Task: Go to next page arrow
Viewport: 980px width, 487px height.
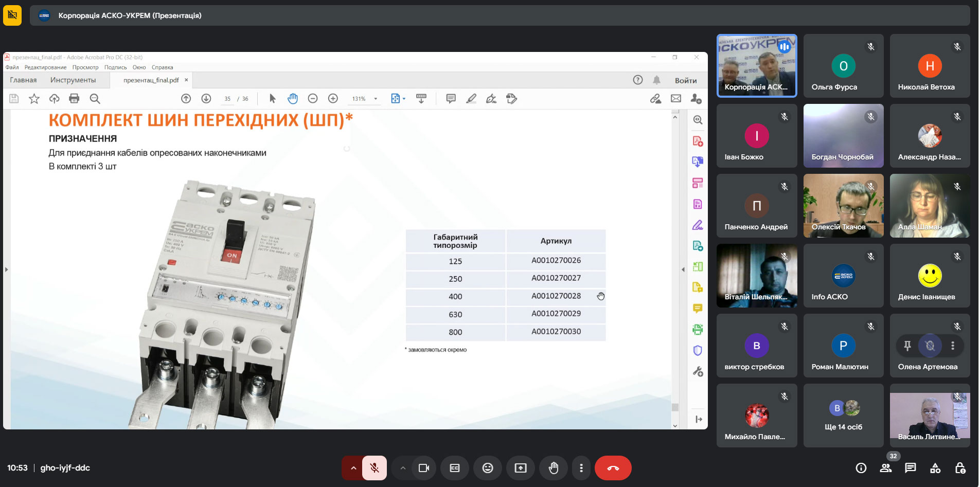Action: [x=206, y=99]
